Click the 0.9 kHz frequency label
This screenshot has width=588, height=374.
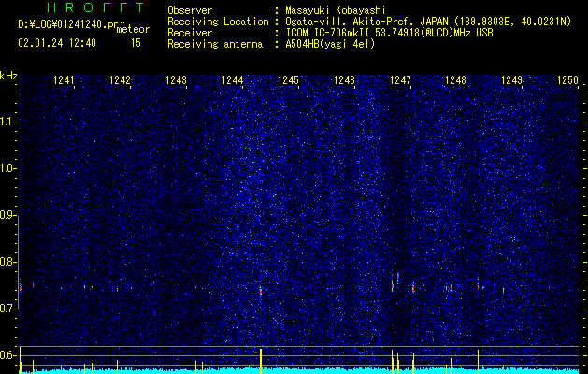(x=7, y=215)
